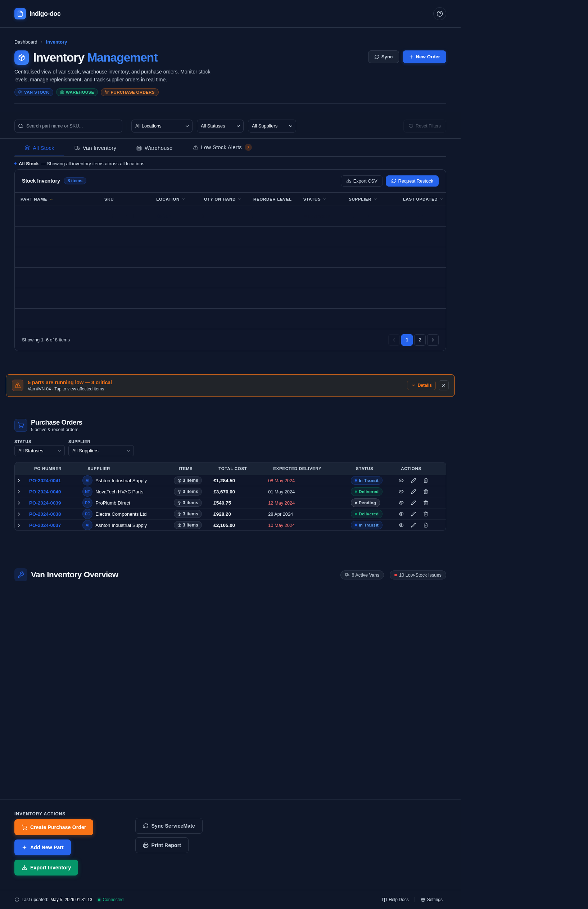View order PO-2024-0039 via eye icon
This screenshot has height=909, width=588.
(401, 503)
